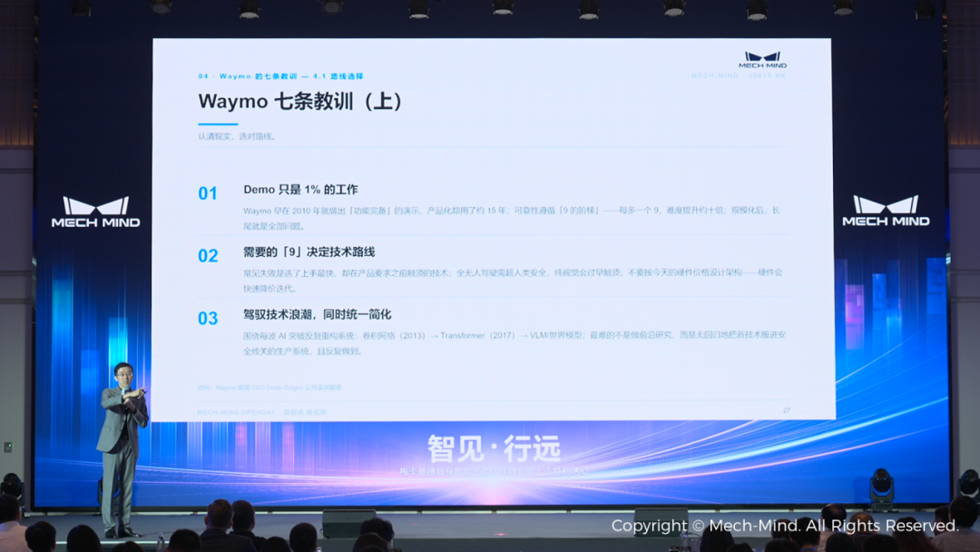Viewport: 980px width, 552px height.
Task: Click the presenter standing on stage
Action: [122, 449]
